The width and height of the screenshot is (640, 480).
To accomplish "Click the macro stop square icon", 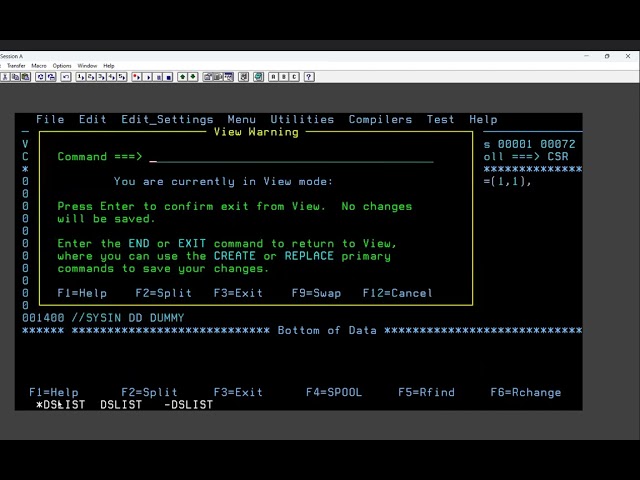I will (x=168, y=77).
